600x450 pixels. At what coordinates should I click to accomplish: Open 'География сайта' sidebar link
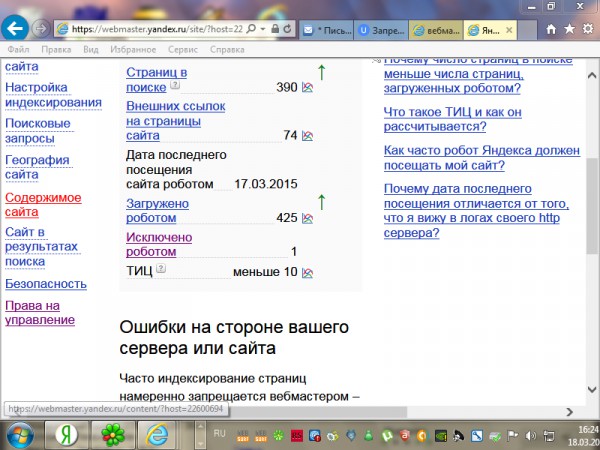[37, 167]
